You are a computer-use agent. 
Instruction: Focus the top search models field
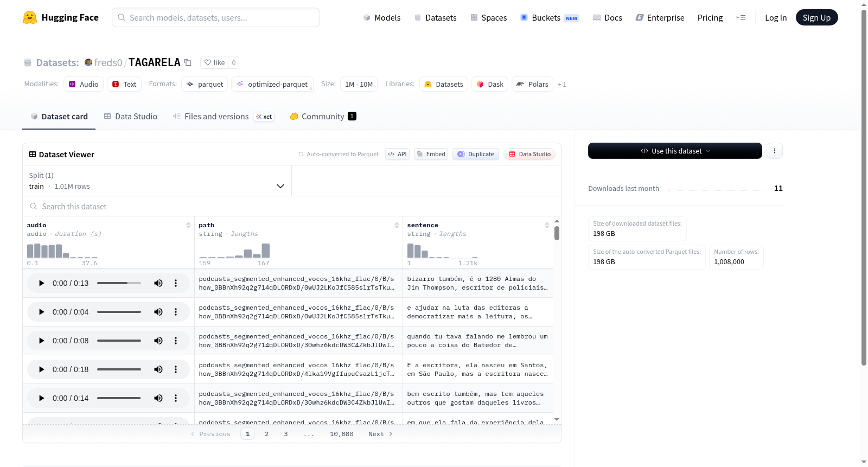click(216, 17)
